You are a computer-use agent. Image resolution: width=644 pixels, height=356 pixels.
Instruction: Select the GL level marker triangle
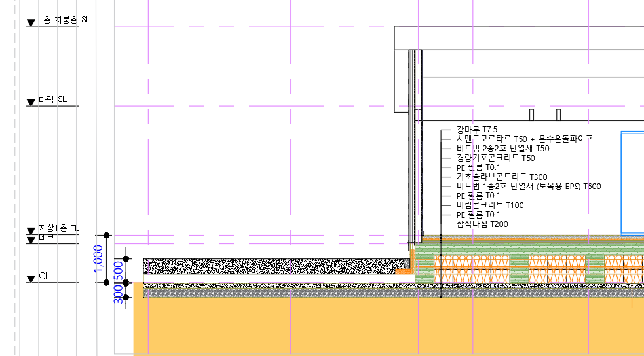click(x=30, y=279)
